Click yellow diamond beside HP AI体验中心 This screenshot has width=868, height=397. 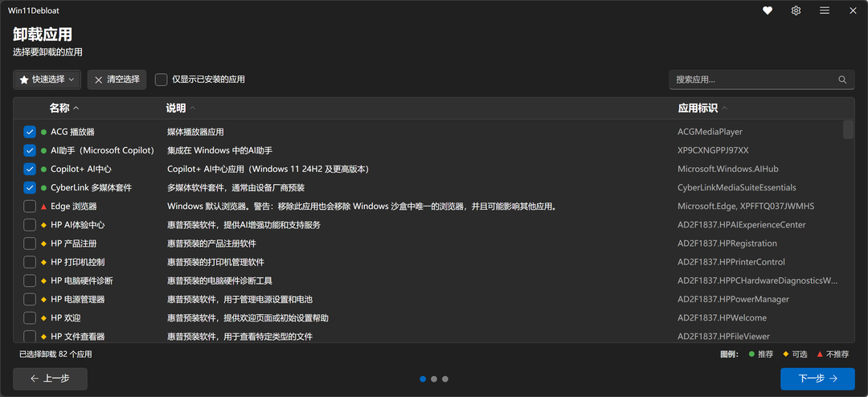pyautogui.click(x=43, y=225)
